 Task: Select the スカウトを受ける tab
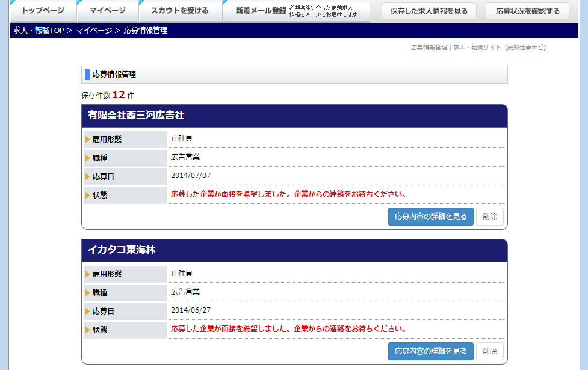tap(180, 11)
